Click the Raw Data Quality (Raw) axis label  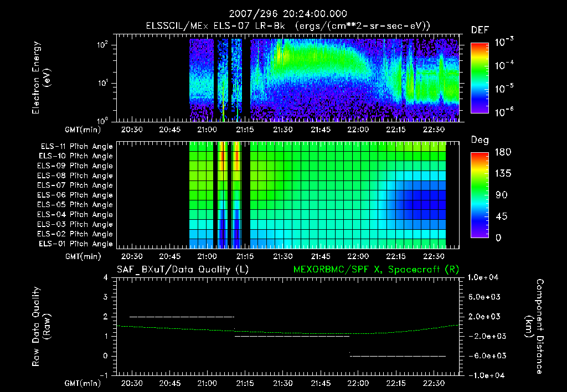tap(41, 327)
